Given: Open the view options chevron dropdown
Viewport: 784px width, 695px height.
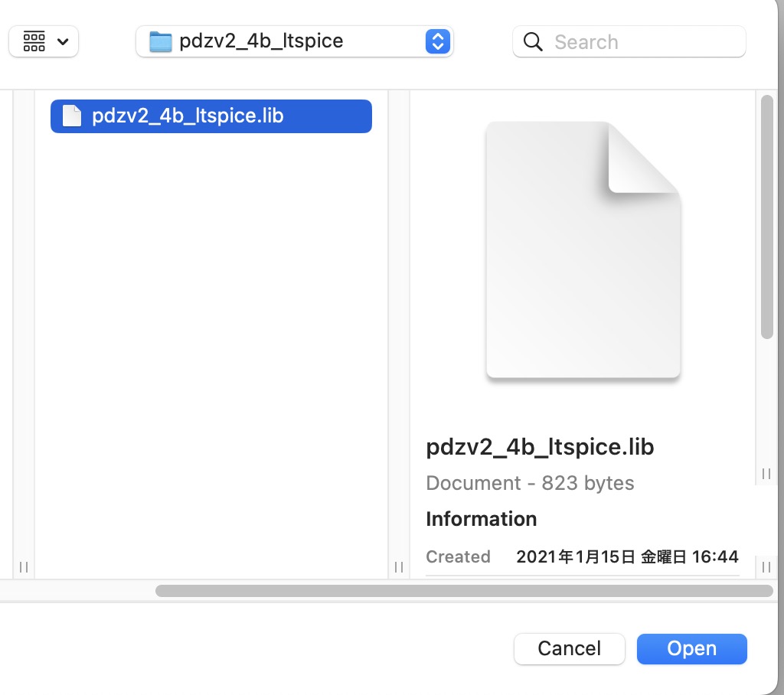Looking at the screenshot, I should click(63, 41).
